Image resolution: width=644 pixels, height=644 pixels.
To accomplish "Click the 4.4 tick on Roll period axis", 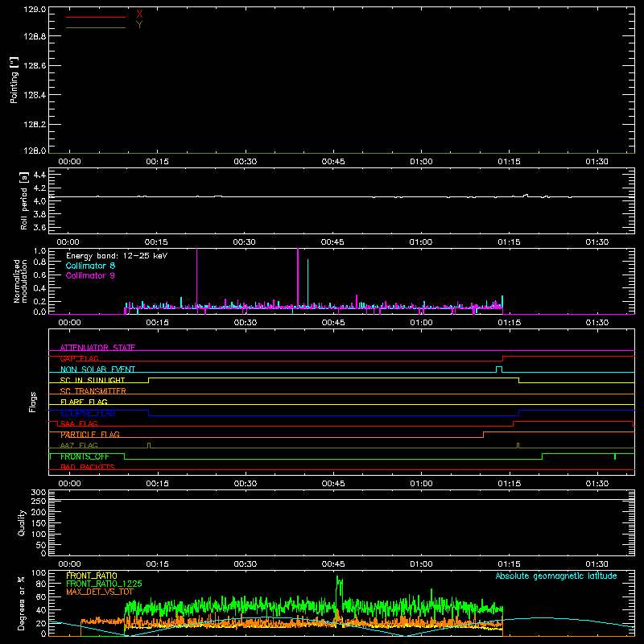I will point(39,175).
